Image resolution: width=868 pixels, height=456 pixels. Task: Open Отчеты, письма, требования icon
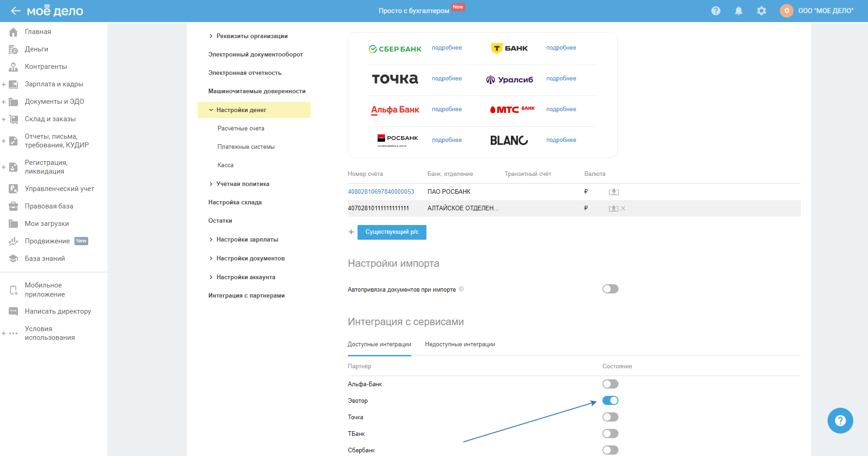13,141
